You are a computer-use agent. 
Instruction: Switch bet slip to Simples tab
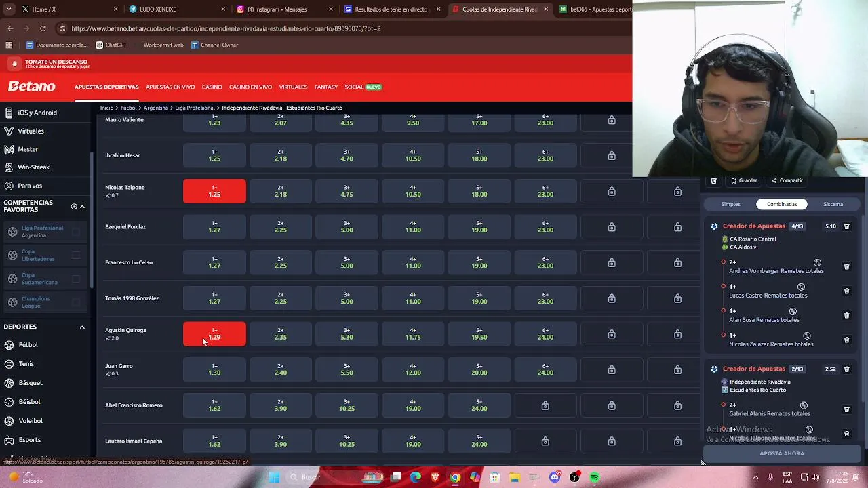click(731, 204)
